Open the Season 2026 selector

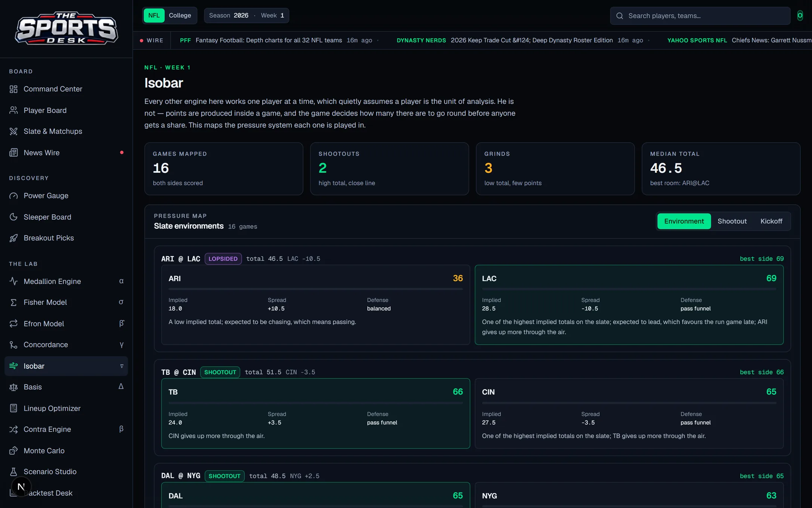(x=229, y=15)
